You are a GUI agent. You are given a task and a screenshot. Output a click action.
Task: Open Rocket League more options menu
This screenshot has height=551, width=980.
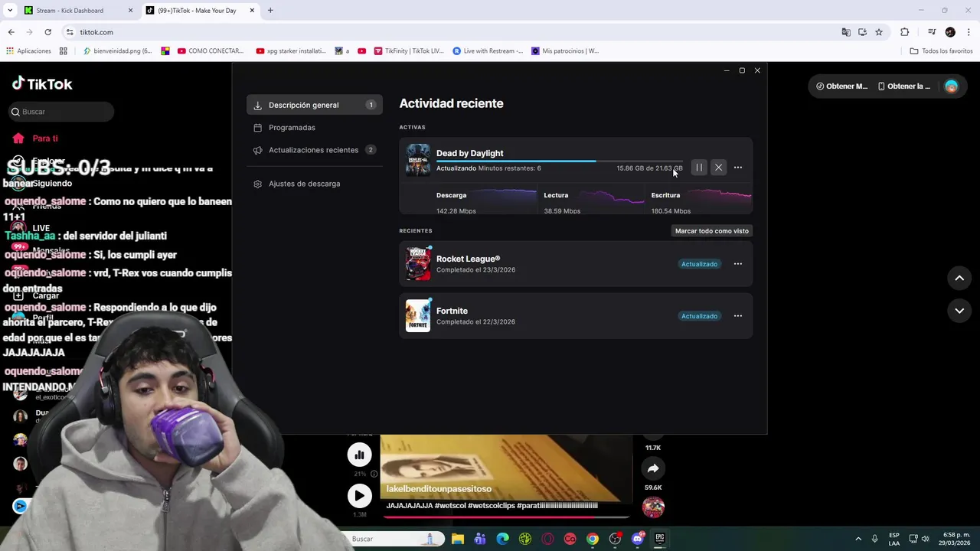point(738,264)
